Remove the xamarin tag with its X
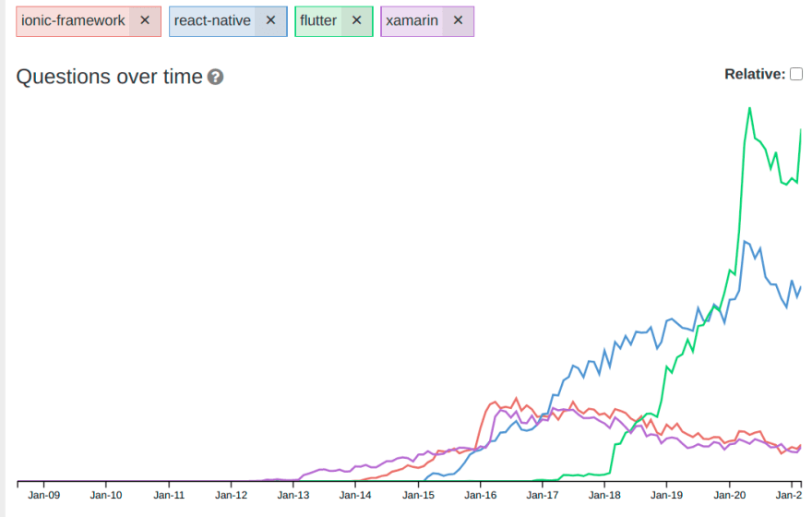The height and width of the screenshot is (517, 812). pos(458,20)
